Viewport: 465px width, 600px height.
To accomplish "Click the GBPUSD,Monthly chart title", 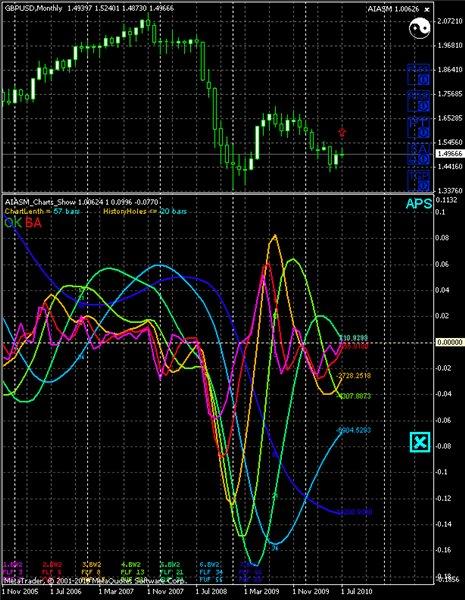I will (x=33, y=8).
